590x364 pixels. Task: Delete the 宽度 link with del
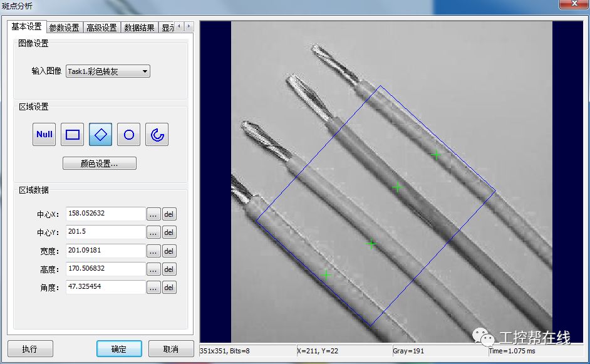pos(169,251)
